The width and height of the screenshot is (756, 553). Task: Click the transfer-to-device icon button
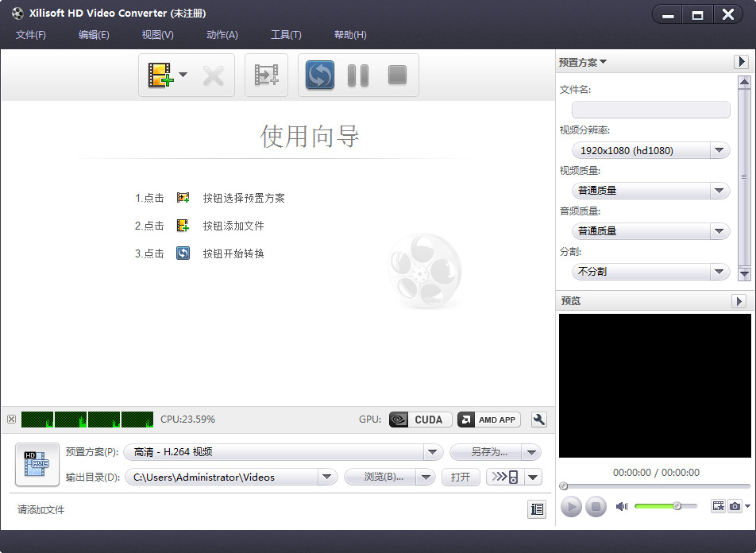coord(505,478)
